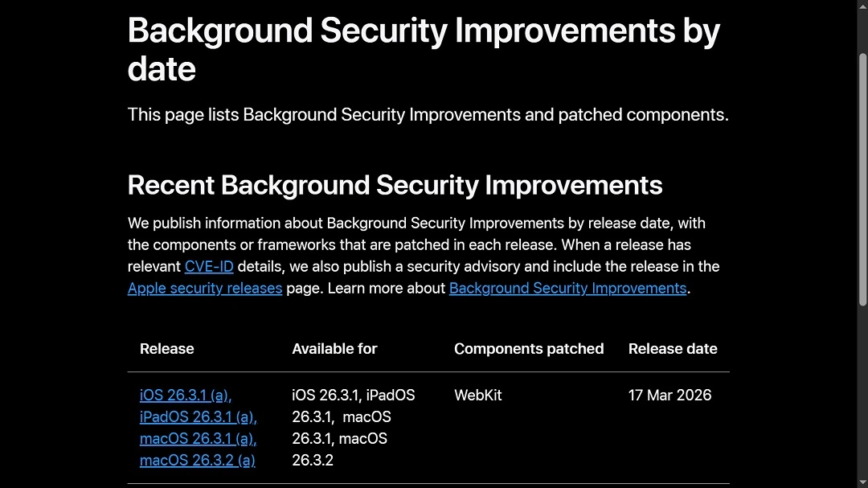This screenshot has height=488, width=868.
Task: Click the Available for column header
Action: 334,348
